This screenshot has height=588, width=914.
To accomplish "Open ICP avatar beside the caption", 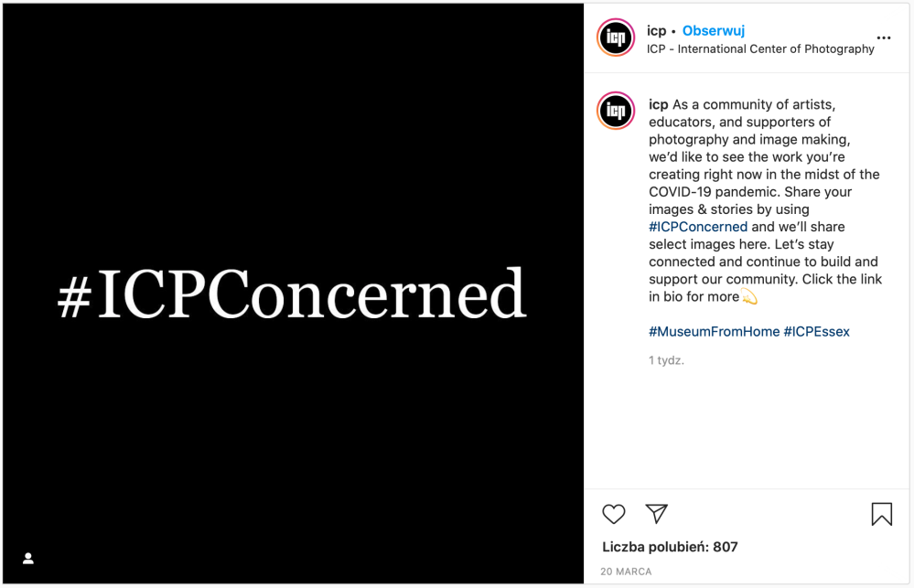I will (616, 110).
